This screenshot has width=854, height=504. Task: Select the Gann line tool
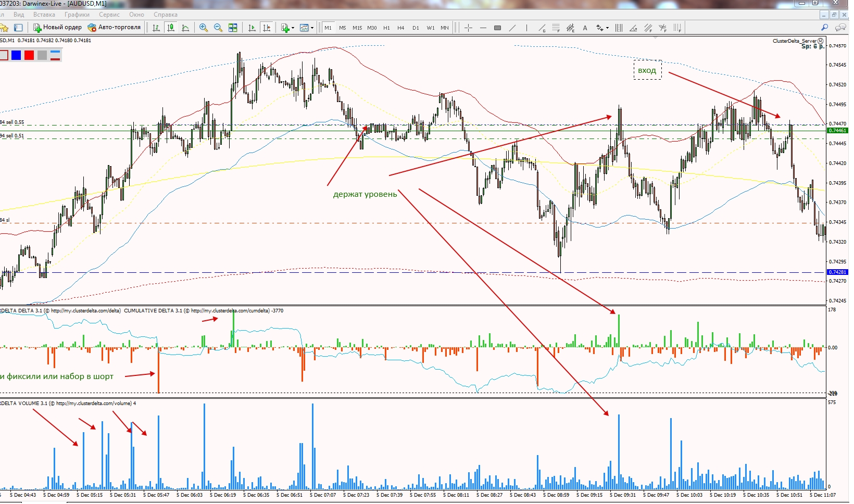click(x=542, y=28)
